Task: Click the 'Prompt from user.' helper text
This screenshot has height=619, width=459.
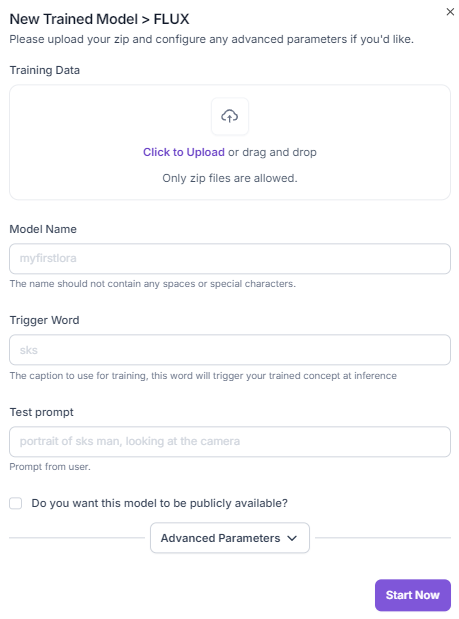Action: [x=50, y=467]
